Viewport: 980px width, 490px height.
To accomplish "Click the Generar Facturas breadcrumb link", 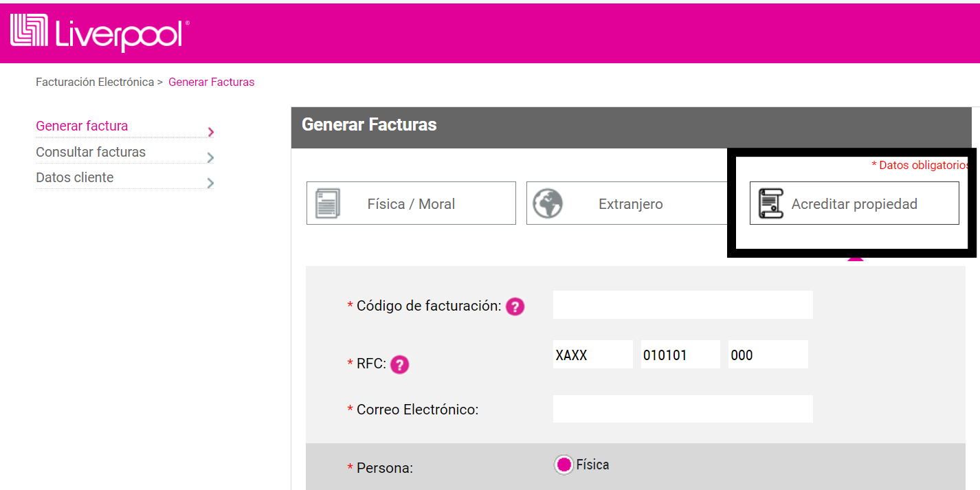I will tap(211, 82).
